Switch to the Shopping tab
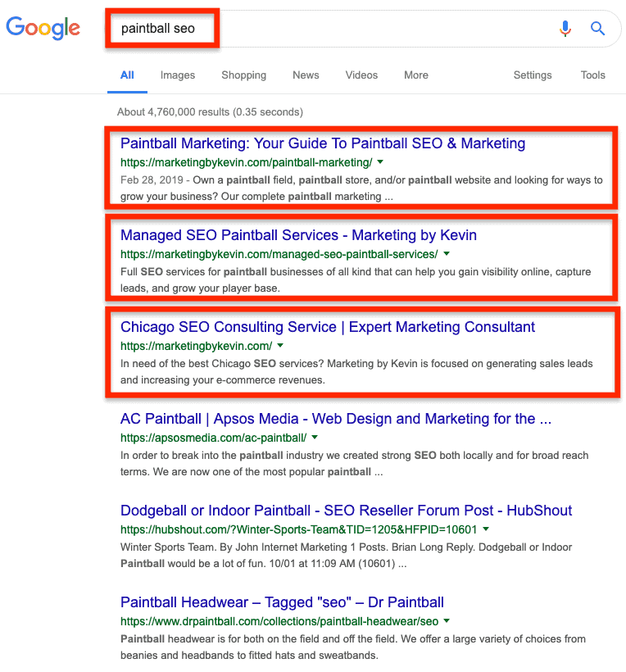 click(244, 75)
